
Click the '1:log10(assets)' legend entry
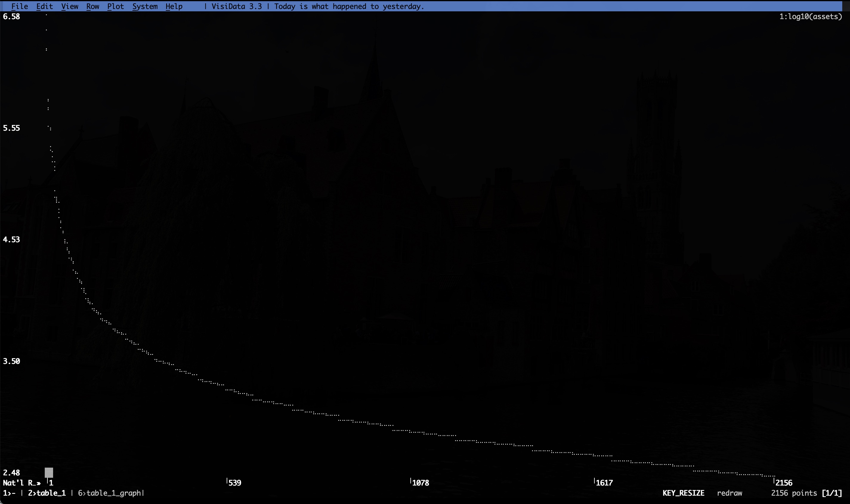pyautogui.click(x=810, y=16)
